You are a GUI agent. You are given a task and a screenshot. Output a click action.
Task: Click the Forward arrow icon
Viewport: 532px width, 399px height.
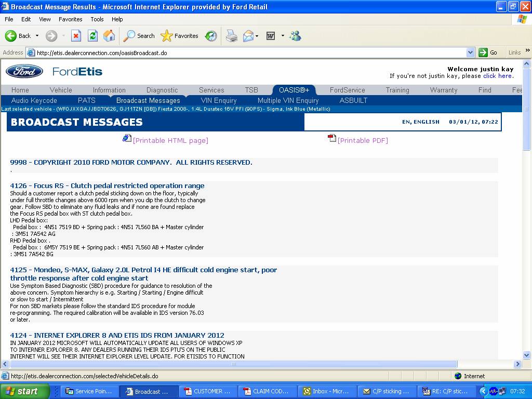click(51, 36)
